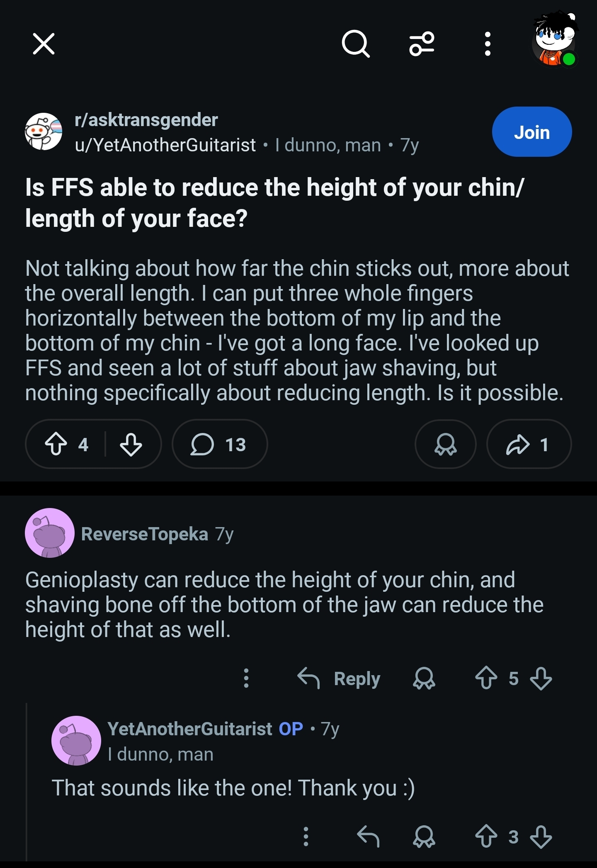Viewport: 597px width, 868px height.
Task: Upvote the main post
Action: [56, 444]
